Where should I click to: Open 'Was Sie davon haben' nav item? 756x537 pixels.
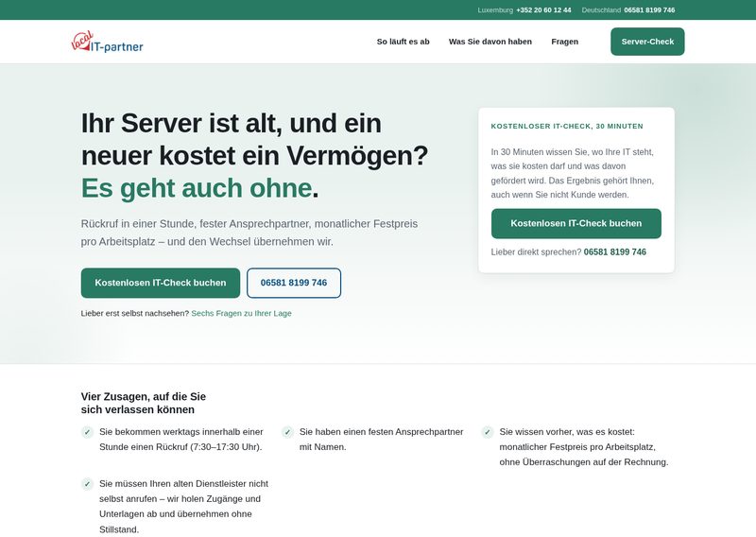490,42
